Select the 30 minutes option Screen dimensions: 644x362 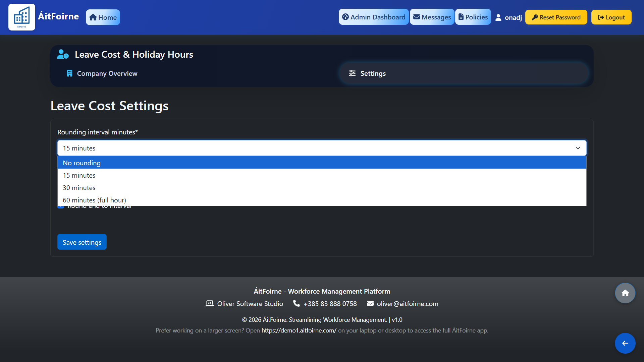(x=322, y=188)
